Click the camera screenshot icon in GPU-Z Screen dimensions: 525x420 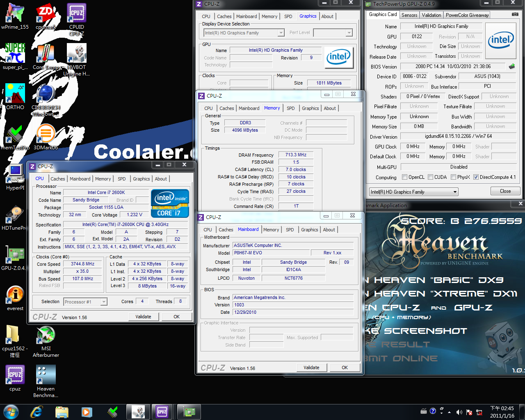click(x=515, y=14)
